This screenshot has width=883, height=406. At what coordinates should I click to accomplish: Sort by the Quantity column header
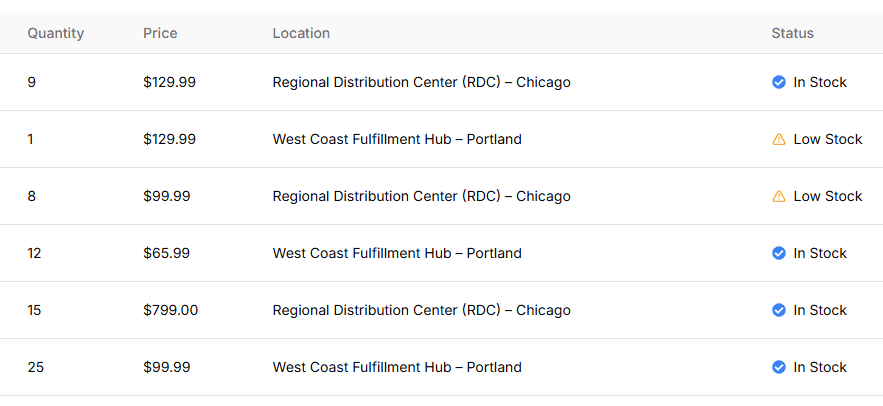click(x=56, y=33)
